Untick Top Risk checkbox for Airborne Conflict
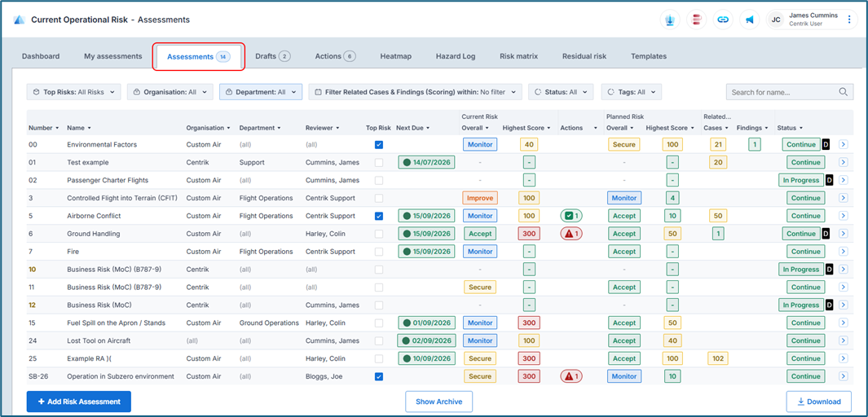This screenshot has height=417, width=868. click(x=378, y=217)
